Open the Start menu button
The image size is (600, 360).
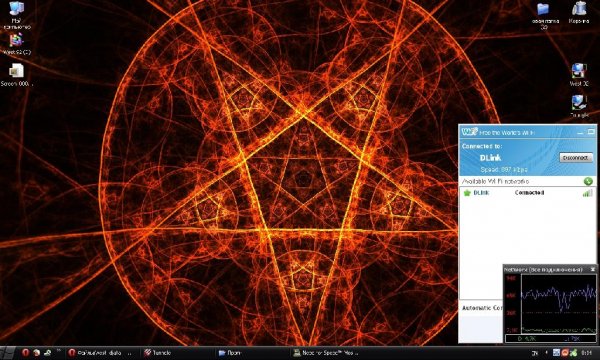(8, 353)
